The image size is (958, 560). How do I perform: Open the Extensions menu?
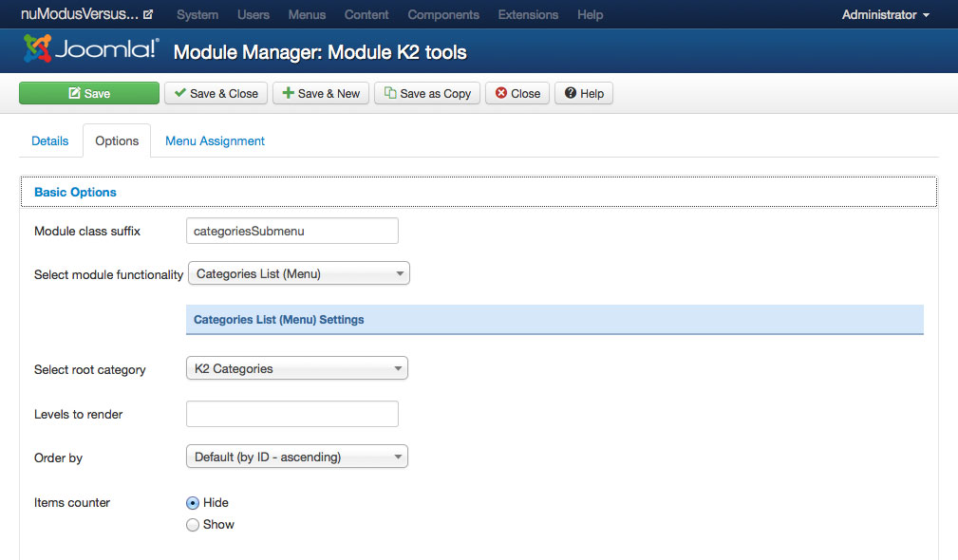(x=526, y=14)
